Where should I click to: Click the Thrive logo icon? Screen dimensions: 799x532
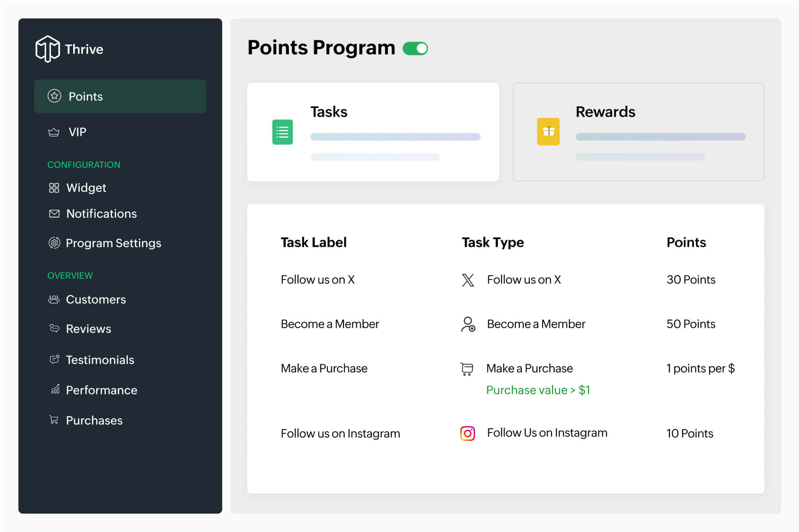click(x=47, y=49)
